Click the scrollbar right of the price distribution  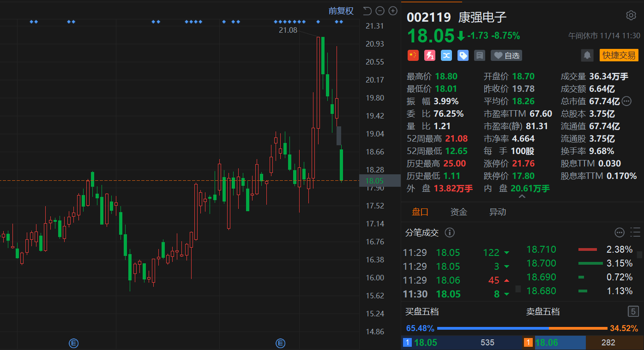639,255
